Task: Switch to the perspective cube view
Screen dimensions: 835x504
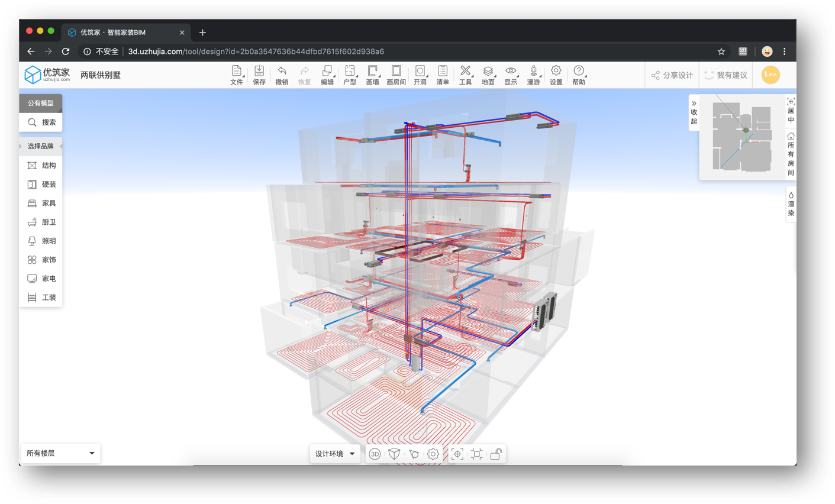Action: 394,454
